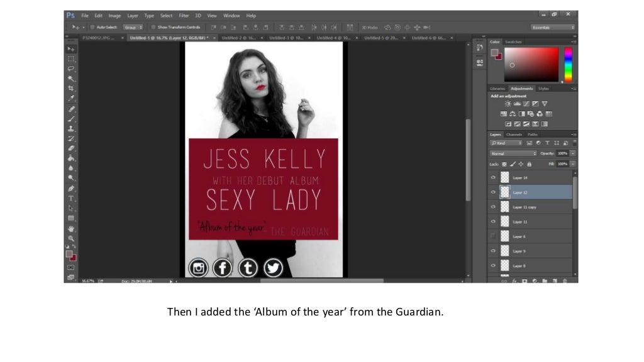Hide Layer 12 using its eye icon
644x362 pixels.
click(x=493, y=192)
